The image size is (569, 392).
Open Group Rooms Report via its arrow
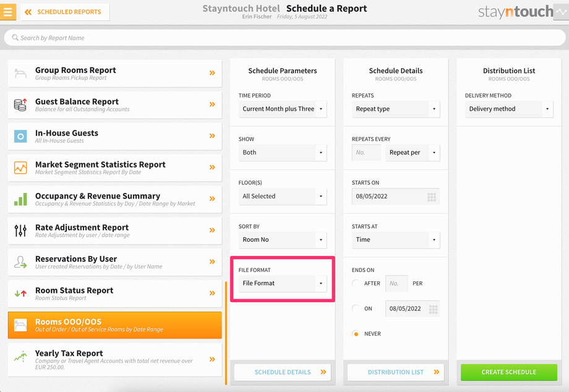(x=212, y=73)
